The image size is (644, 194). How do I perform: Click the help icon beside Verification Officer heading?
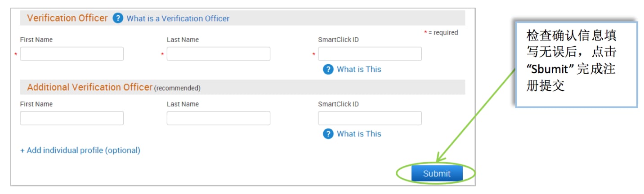[x=118, y=18]
